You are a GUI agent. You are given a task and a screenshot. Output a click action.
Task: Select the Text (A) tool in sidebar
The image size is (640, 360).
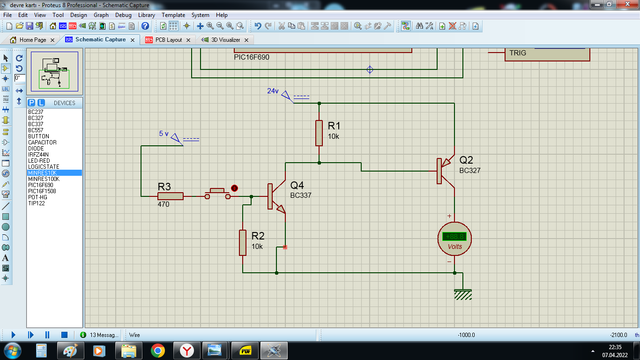(x=6, y=258)
